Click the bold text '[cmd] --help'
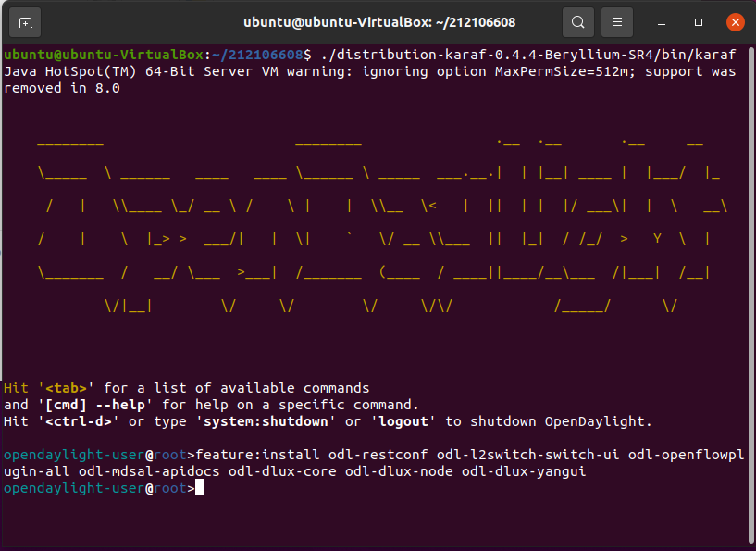Screen dimensions: 756x551 pos(95,405)
